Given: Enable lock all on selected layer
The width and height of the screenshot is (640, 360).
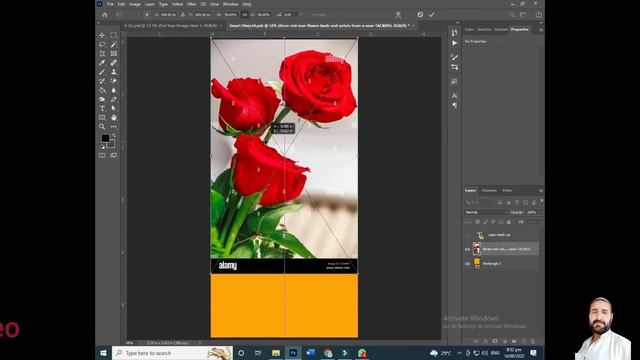Looking at the screenshot, I should 509,222.
